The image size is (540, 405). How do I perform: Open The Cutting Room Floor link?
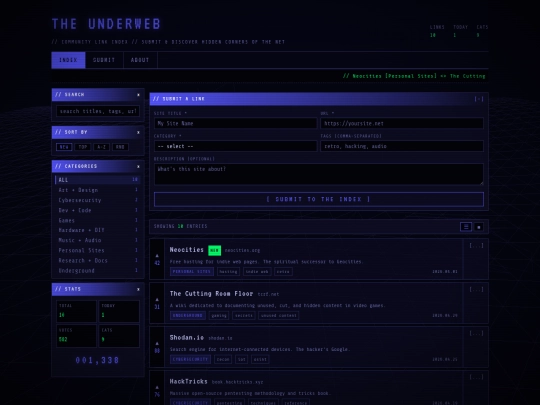pyautogui.click(x=211, y=293)
